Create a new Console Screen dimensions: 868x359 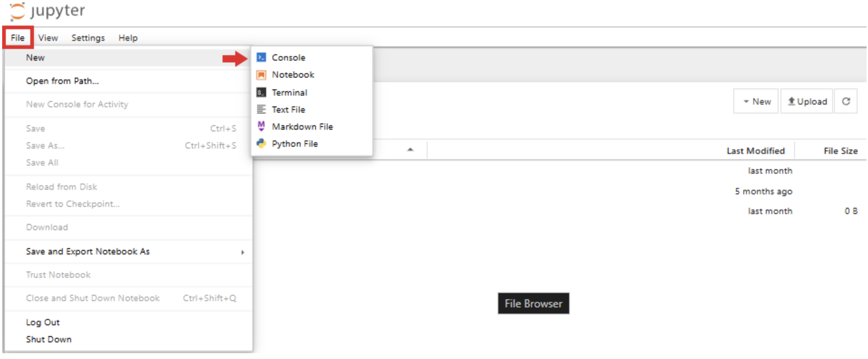(312, 57)
